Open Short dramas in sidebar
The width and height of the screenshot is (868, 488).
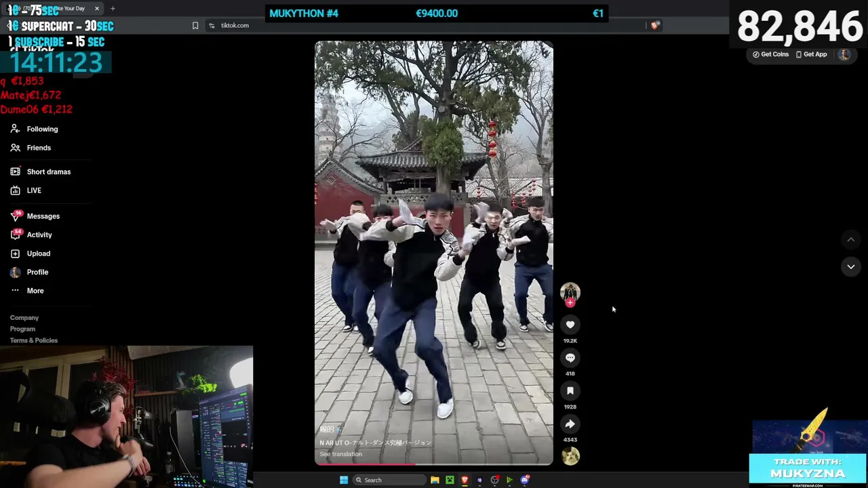[x=47, y=172]
